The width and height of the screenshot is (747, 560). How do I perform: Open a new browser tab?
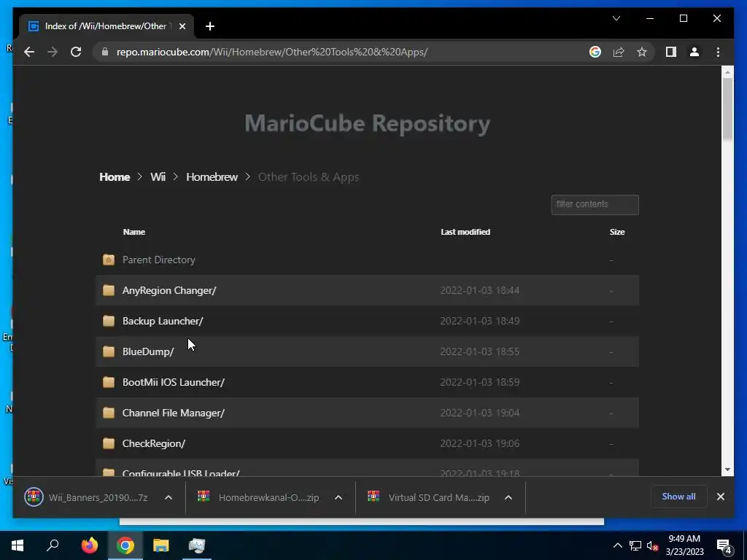(210, 26)
